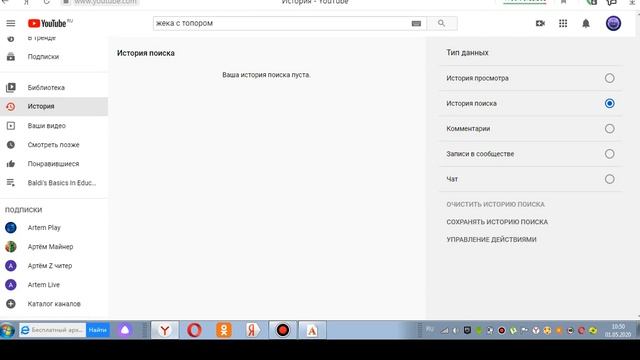Open the Windows Start button

tap(7, 330)
